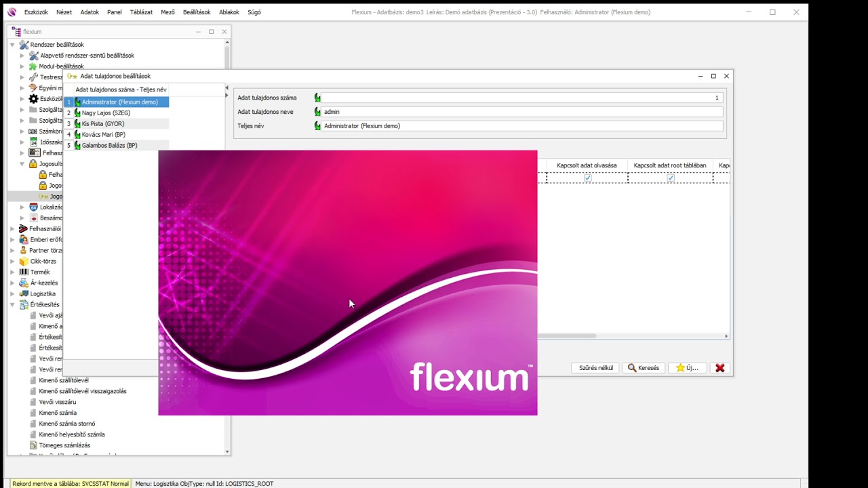The width and height of the screenshot is (868, 488).
Task: Click the calendar Időszak icon in tree
Action: click(33, 142)
